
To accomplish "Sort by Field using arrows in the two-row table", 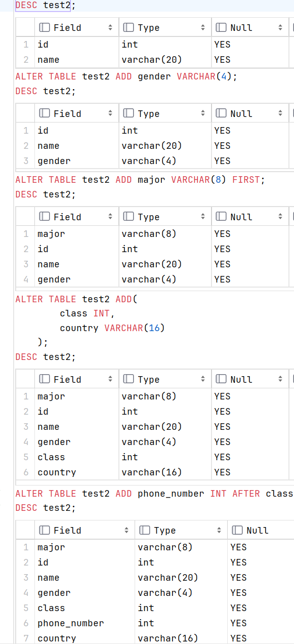I will pos(110,27).
